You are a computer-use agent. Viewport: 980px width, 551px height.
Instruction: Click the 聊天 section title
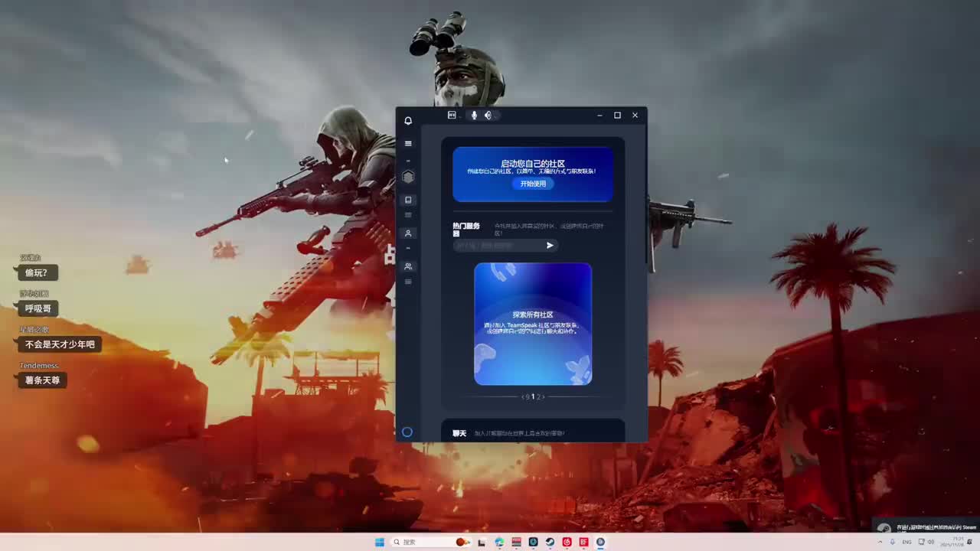[x=459, y=433]
